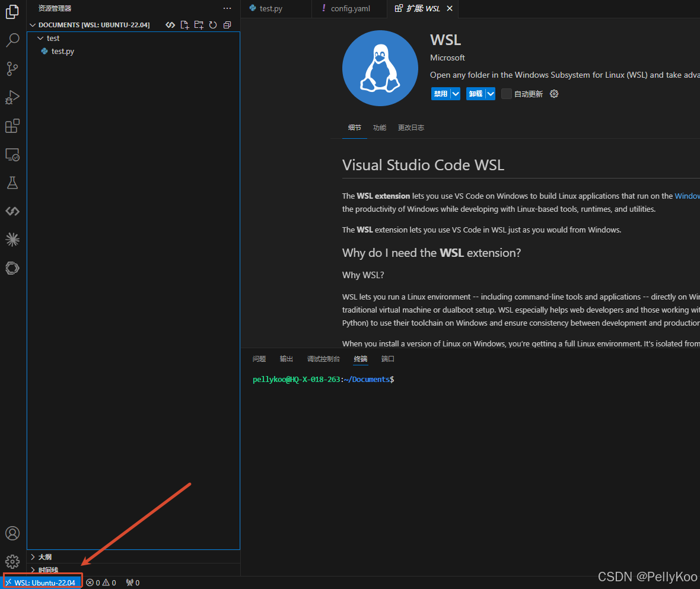Click the WSL penguin extension logo
The width and height of the screenshot is (700, 589).
coord(380,68)
